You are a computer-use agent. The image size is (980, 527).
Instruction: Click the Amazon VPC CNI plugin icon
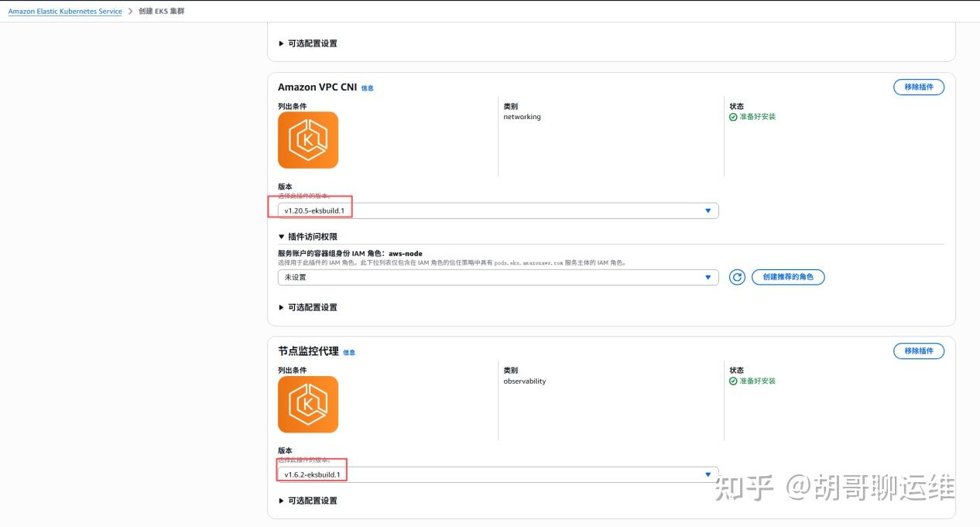click(308, 140)
